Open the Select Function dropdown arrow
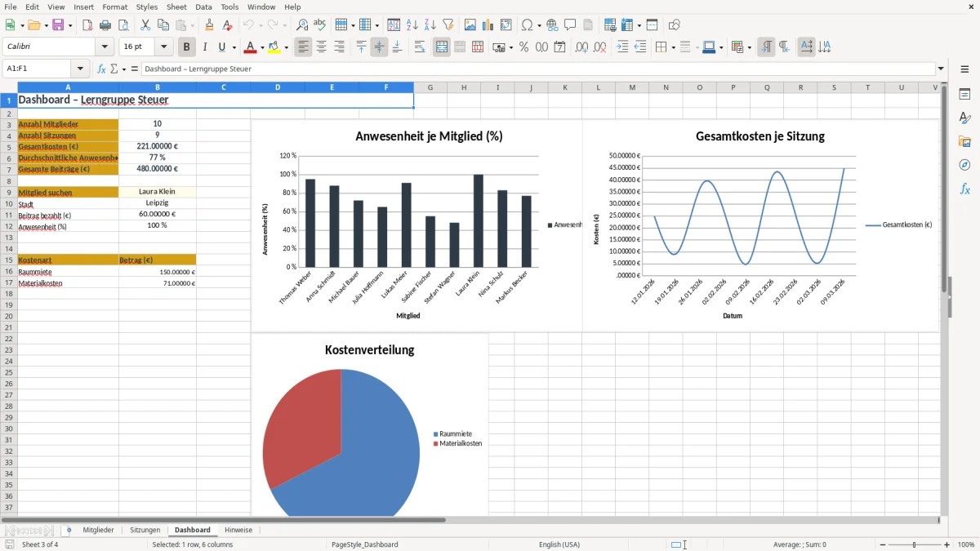This screenshot has width=980, height=551. coord(122,69)
